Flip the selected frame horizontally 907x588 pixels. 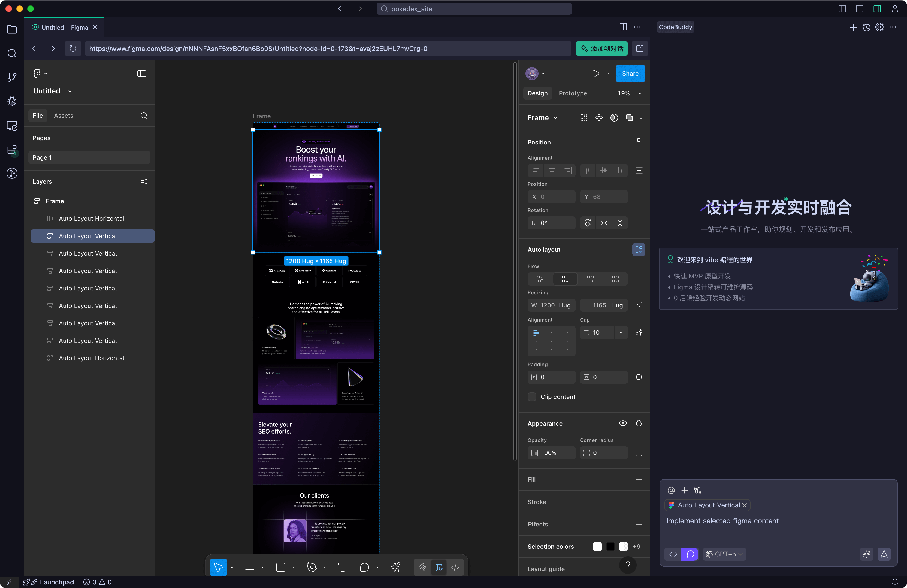[604, 223]
